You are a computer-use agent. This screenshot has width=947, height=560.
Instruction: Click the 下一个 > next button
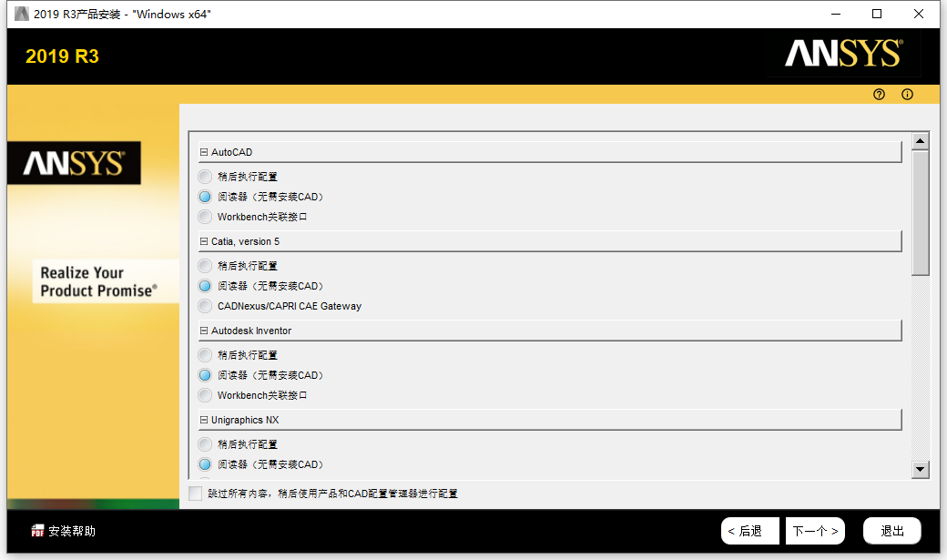click(815, 531)
